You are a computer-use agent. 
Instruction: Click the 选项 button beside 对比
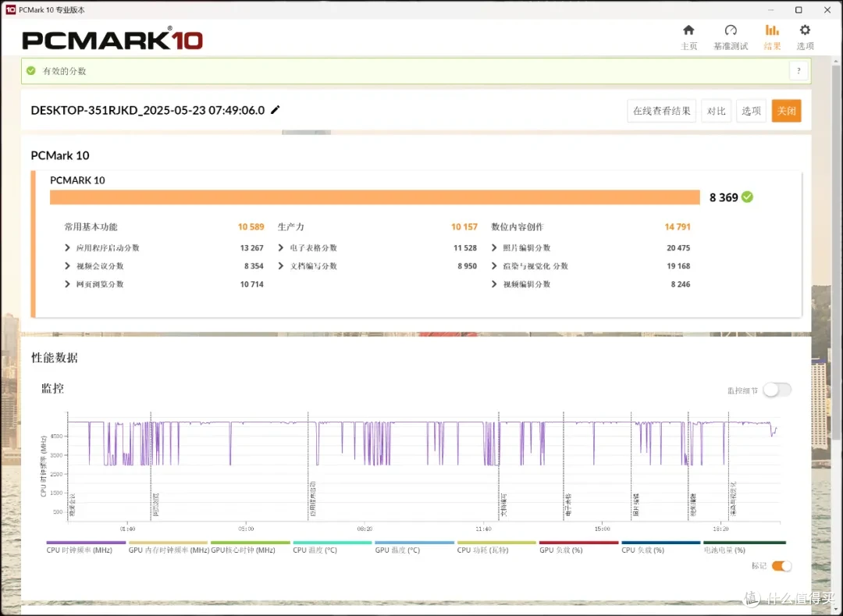tap(751, 111)
